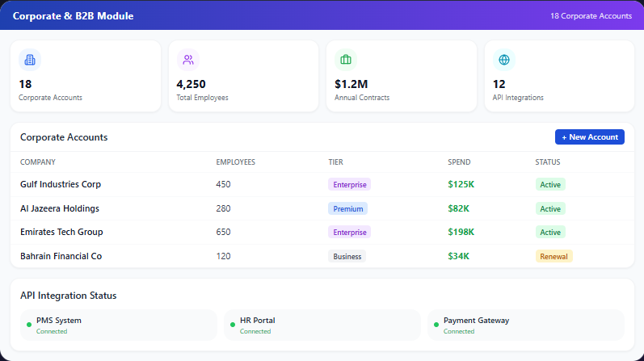This screenshot has width=644, height=361.
Task: Click Enterprise tier badge for Emirates Tech Group
Action: click(350, 232)
